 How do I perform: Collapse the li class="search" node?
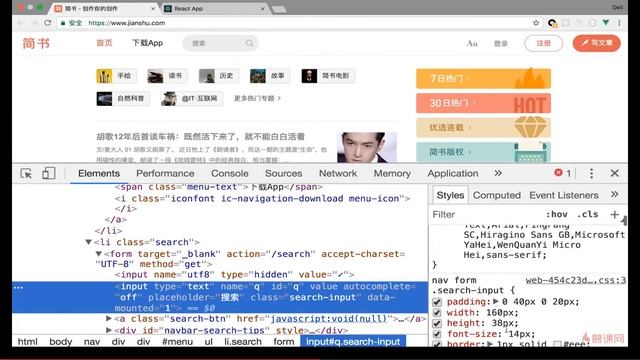click(88, 242)
